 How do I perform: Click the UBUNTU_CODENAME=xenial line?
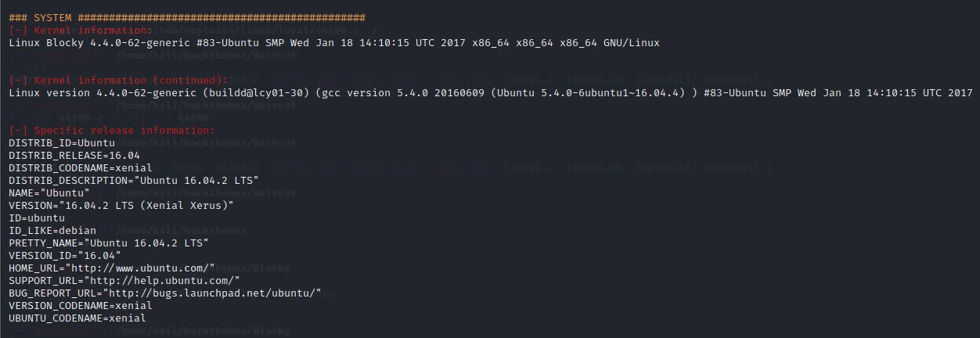[77, 318]
